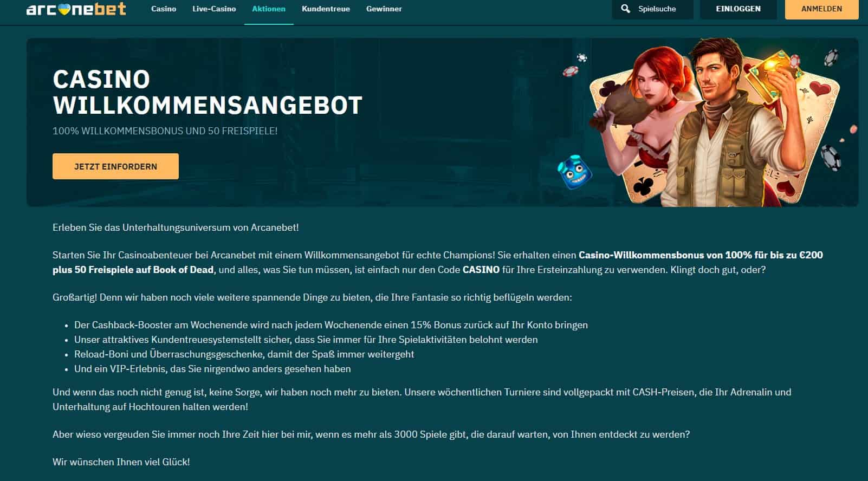Click the 'Kundentreuesystemstellt sicher' bullet
Screen dimensions: 868x481
click(x=306, y=340)
